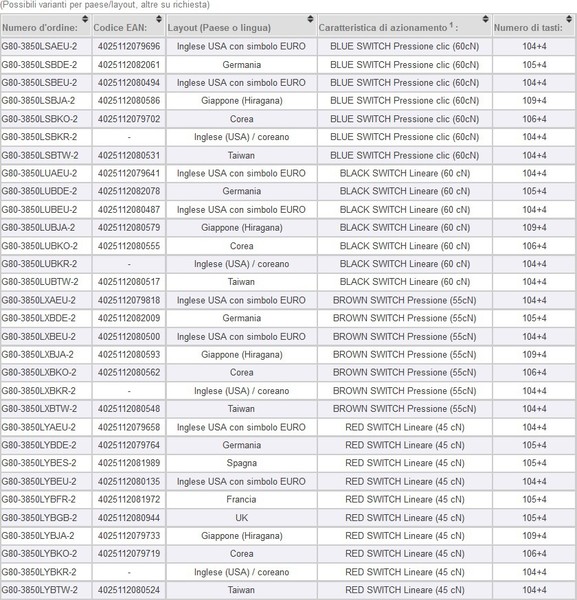
Task: Click BLACK SWITCH cell in G80-3850LUBEU-2 row
Action: click(x=404, y=210)
